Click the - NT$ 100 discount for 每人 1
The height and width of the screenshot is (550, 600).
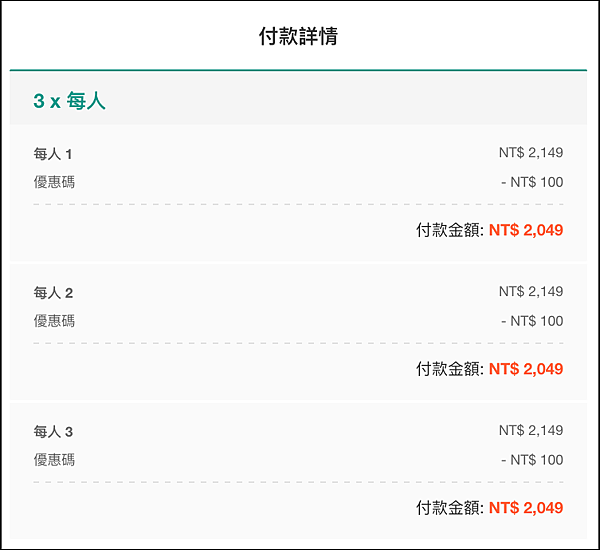(x=532, y=182)
